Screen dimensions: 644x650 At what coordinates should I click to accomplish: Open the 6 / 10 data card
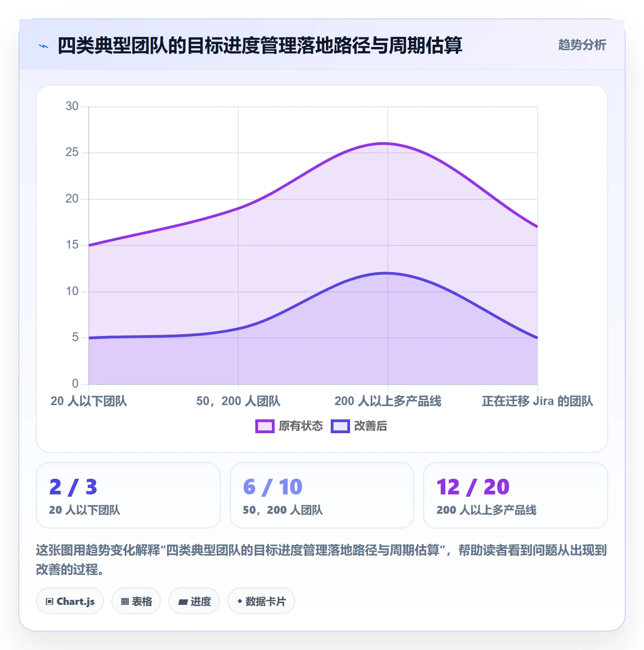click(322, 495)
